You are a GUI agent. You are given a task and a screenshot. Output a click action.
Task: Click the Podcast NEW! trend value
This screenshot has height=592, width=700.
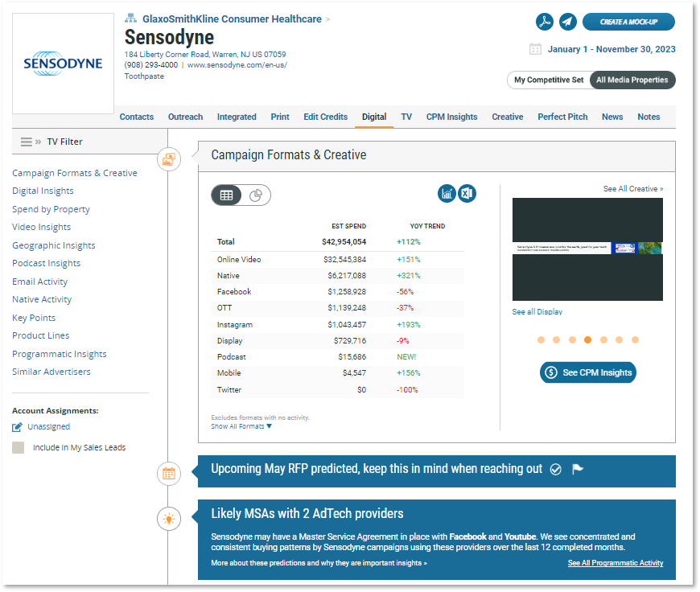(406, 357)
